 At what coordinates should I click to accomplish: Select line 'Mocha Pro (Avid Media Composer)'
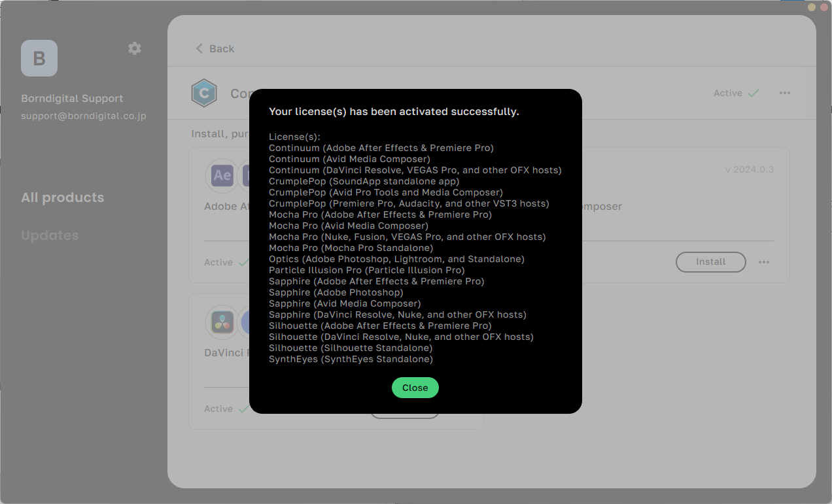coord(349,226)
